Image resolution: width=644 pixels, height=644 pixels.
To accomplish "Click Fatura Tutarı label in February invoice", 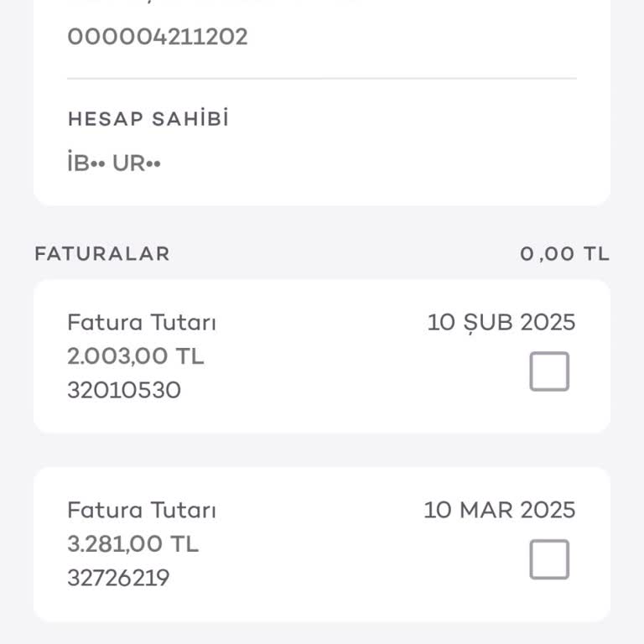I will [x=142, y=322].
